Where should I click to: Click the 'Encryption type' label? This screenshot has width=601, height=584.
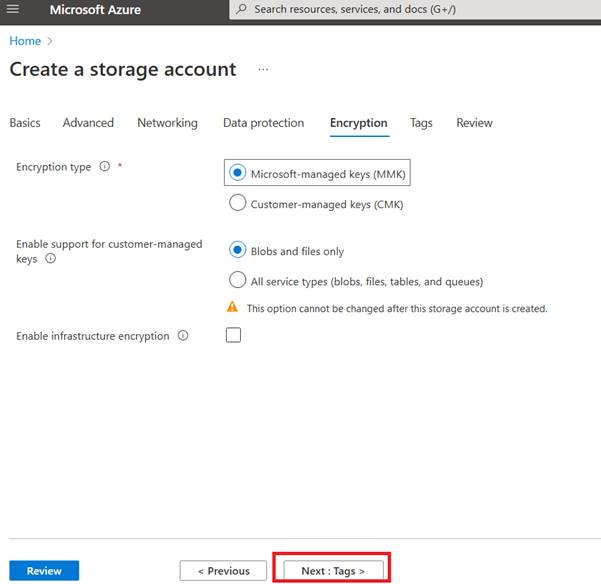54,167
